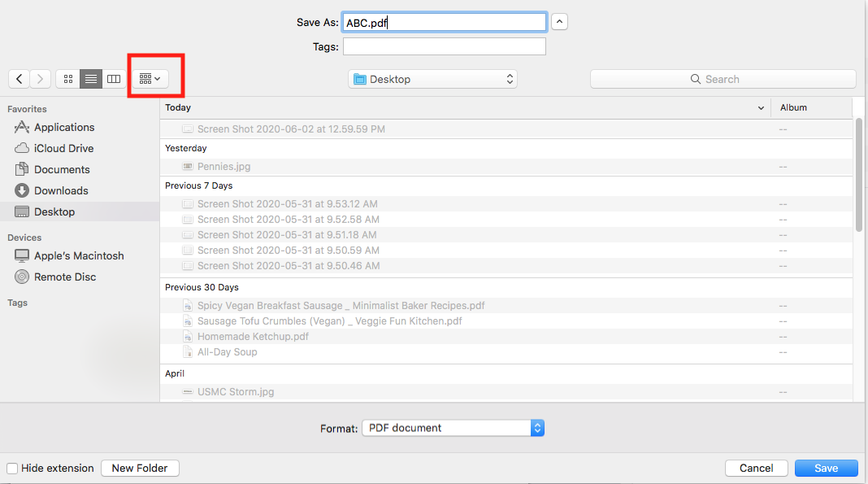The image size is (868, 484).
Task: Switch to column view
Action: [x=114, y=79]
